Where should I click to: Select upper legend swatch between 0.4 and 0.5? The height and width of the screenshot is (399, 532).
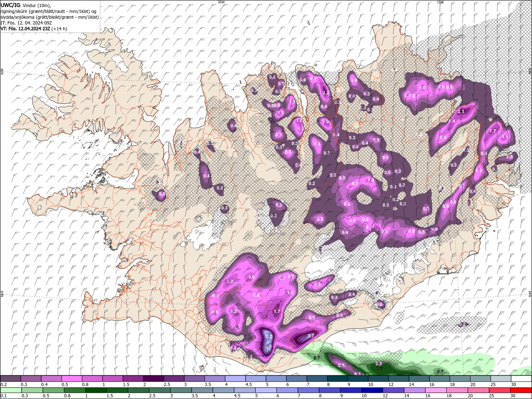pyautogui.click(x=51, y=379)
